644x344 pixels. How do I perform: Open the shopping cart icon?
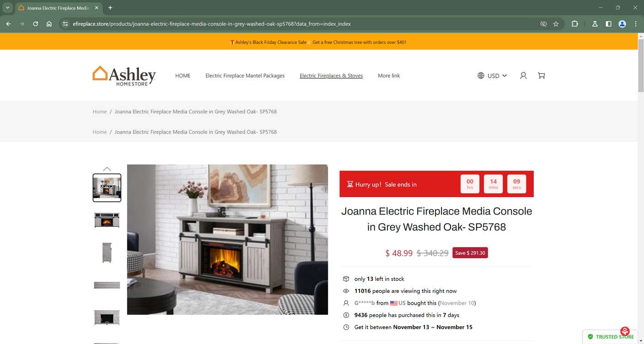(542, 75)
